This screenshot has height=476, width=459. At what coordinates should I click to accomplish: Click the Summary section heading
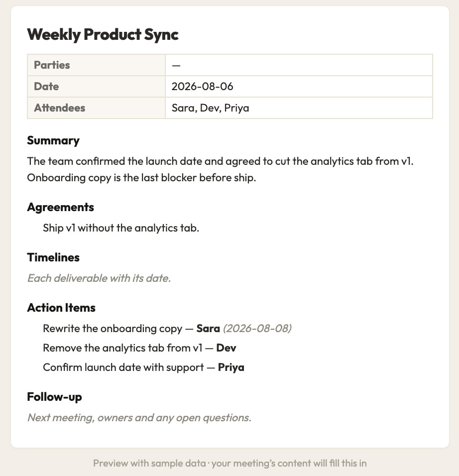[53, 140]
